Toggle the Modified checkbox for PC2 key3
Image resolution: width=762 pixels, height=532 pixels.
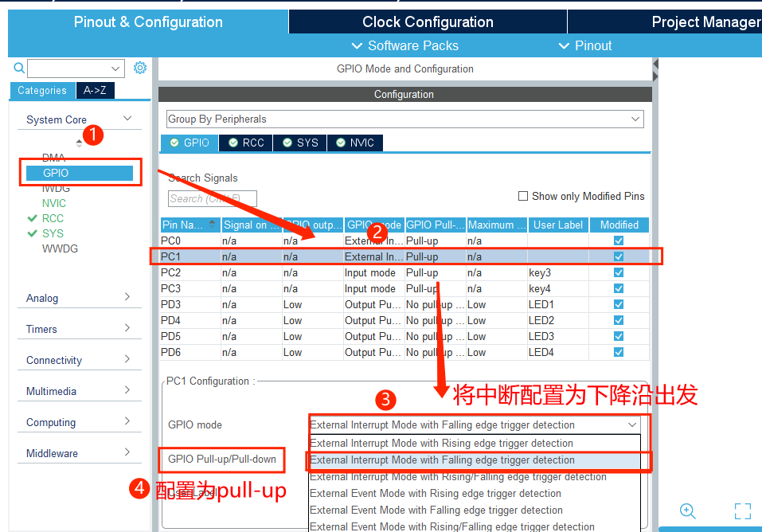click(619, 273)
